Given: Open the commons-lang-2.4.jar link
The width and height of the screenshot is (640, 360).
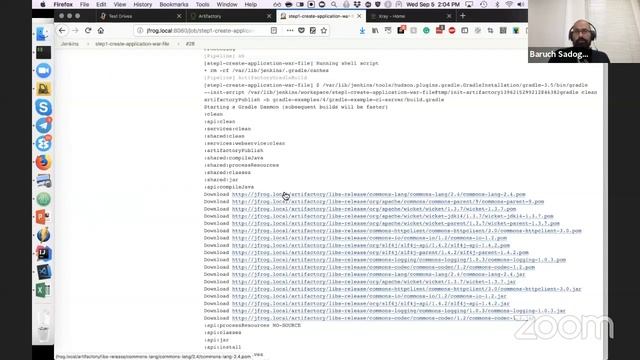Looking at the screenshot, I should pyautogui.click(x=378, y=274).
